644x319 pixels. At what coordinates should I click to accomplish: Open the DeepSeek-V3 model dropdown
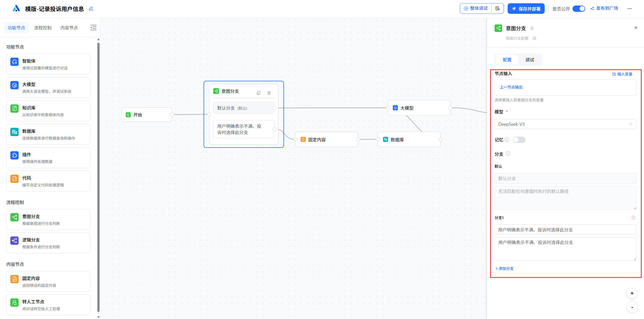point(565,124)
